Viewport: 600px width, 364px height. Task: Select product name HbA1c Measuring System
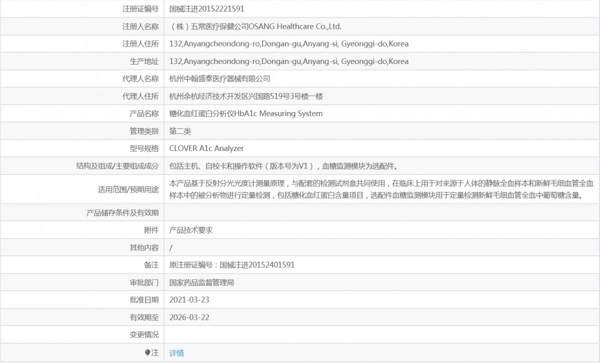click(246, 113)
